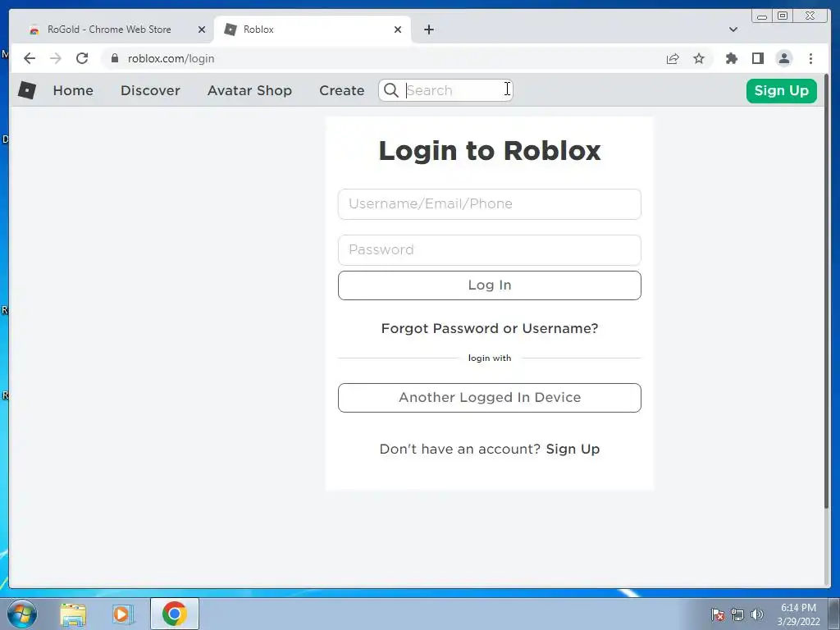This screenshot has height=630, width=840.
Task: Toggle the Chrome side panel icon
Action: tap(757, 58)
